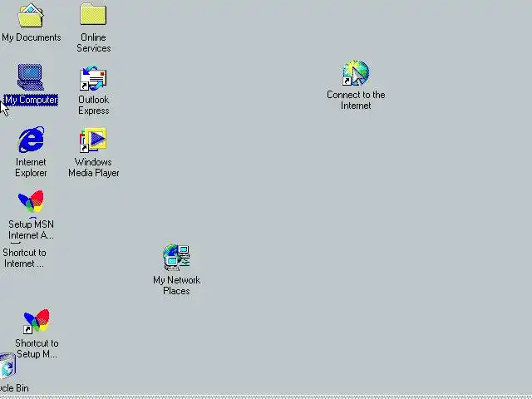Select the Setup MSN Internet Access butterfly icon

(x=31, y=201)
